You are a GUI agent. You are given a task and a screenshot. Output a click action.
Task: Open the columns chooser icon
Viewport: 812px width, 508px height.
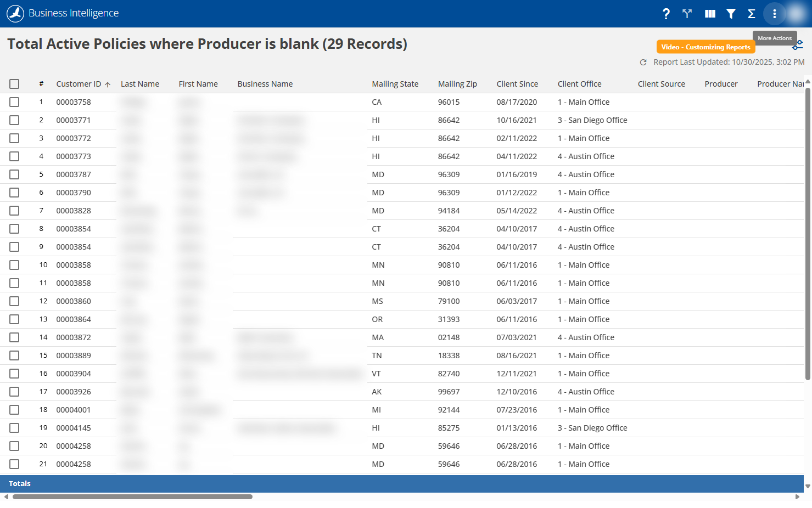click(x=710, y=14)
